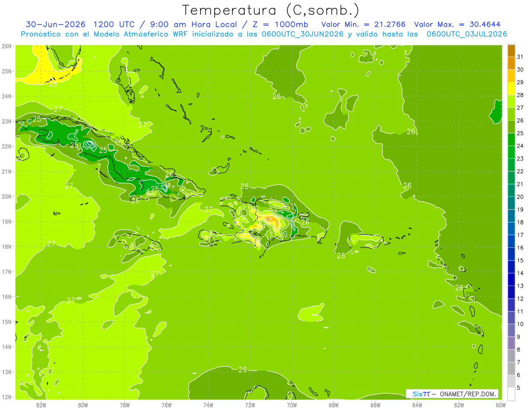Click the color swatch between 23 and 24

click(x=511, y=152)
